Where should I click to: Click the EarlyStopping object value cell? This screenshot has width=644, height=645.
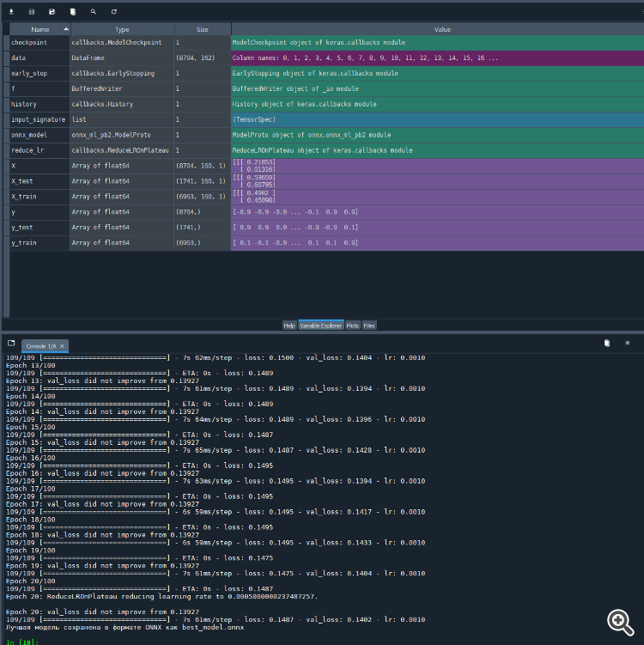[x=438, y=74]
